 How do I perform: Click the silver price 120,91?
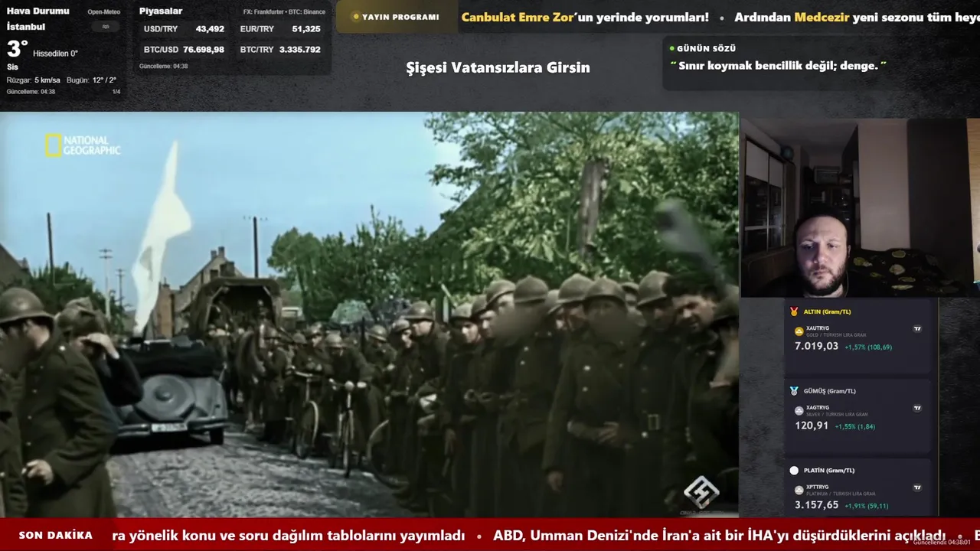pos(812,425)
